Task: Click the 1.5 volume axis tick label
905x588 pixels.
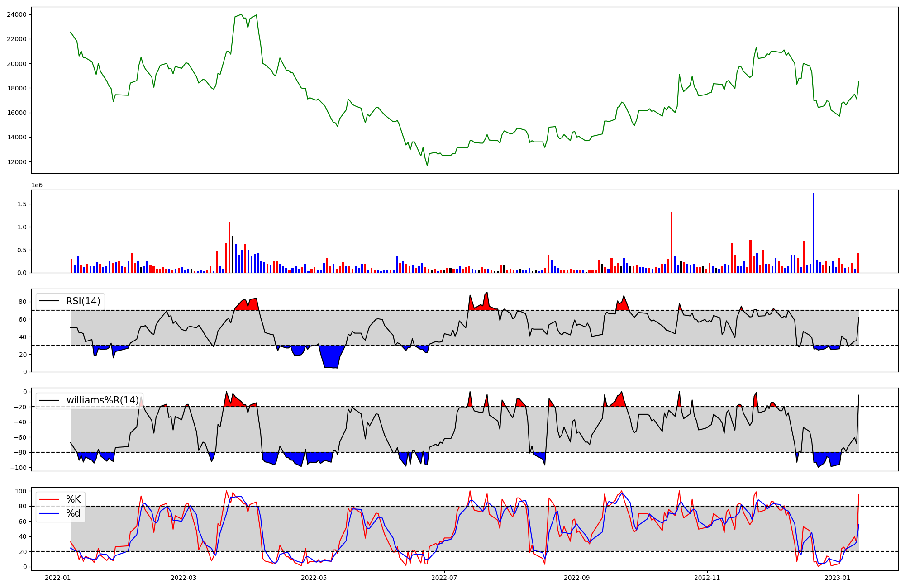Action: 22,204
